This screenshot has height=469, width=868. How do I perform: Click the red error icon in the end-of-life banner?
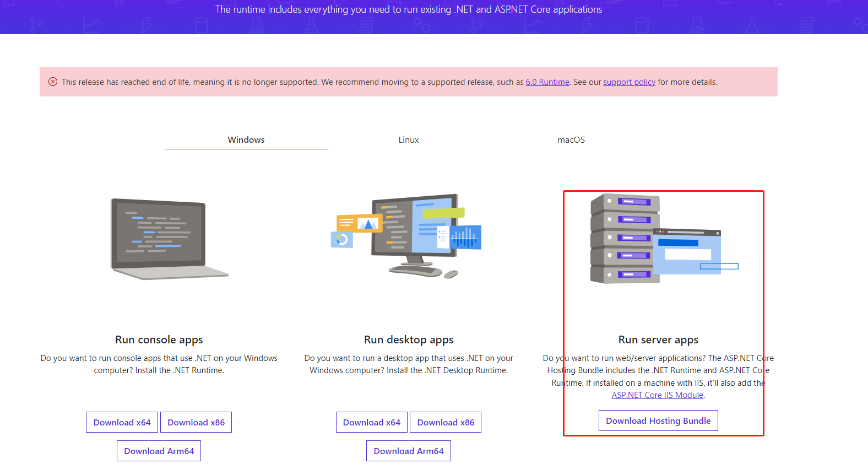pos(53,82)
